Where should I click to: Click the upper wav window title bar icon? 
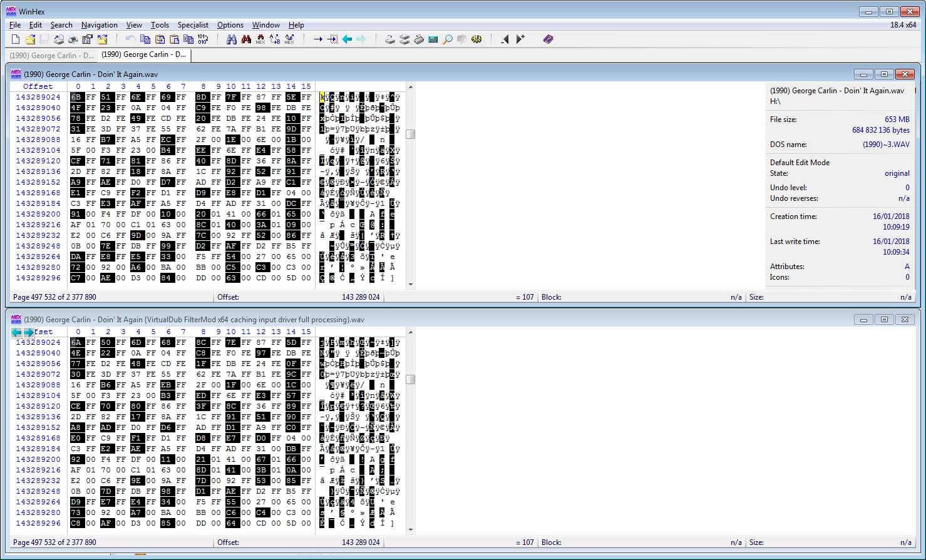[16, 74]
